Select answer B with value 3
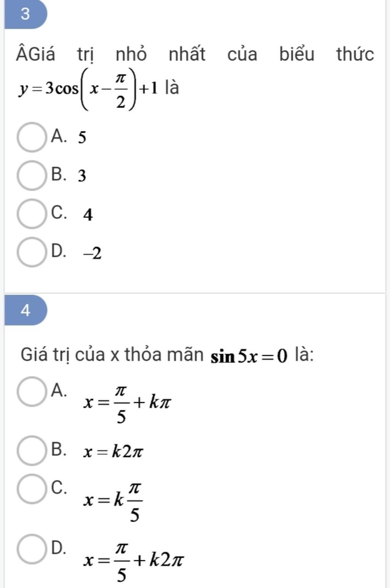Screen dimensions: 390x588 (x=31, y=175)
